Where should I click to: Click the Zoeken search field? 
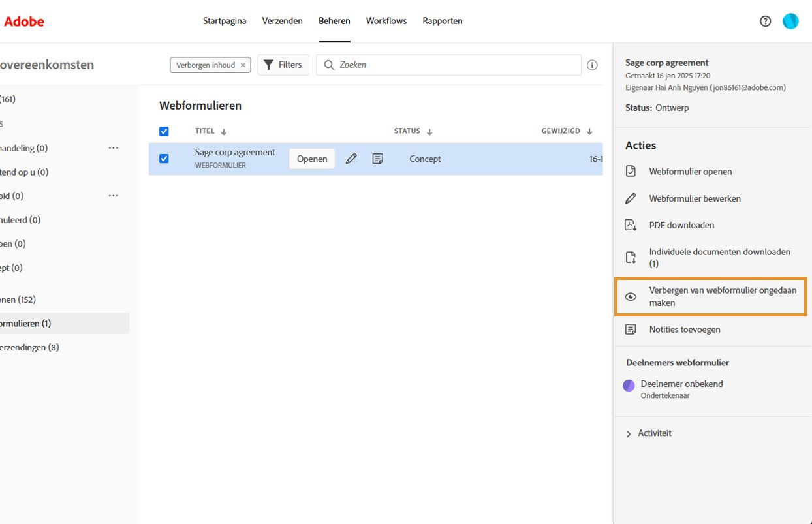pyautogui.click(x=457, y=65)
